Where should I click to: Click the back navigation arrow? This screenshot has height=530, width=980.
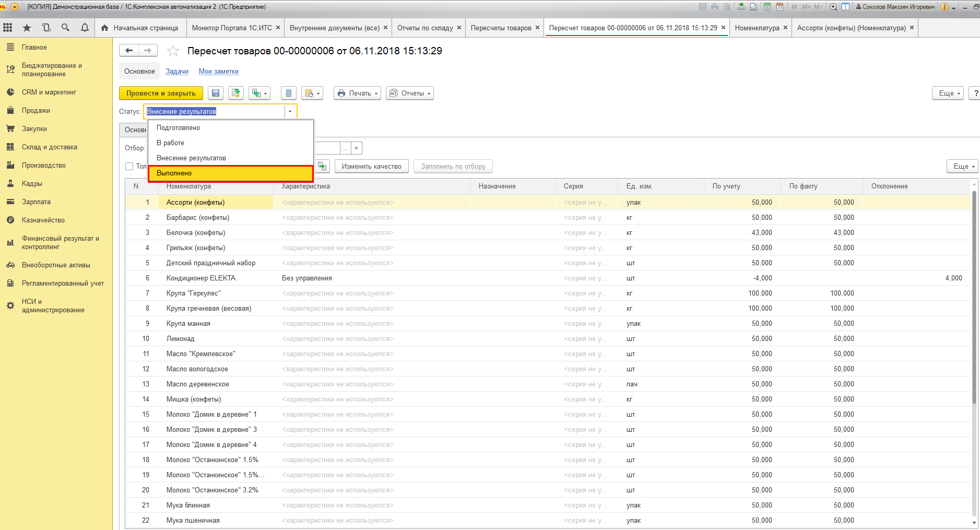(129, 51)
